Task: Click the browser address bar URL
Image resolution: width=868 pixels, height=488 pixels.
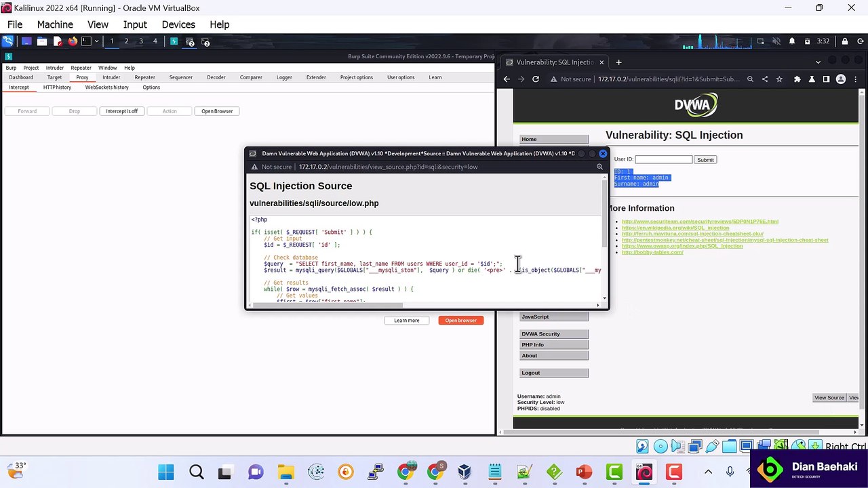Action: (x=669, y=79)
